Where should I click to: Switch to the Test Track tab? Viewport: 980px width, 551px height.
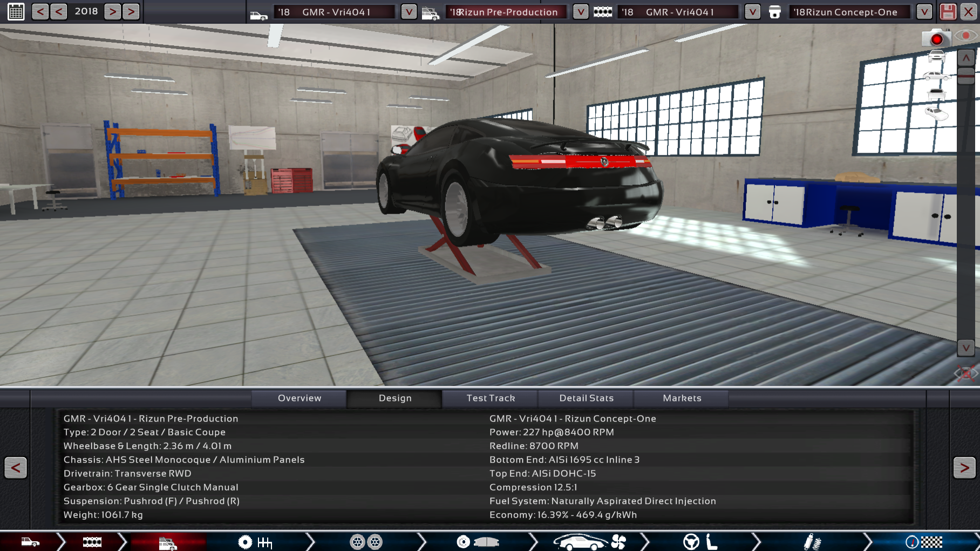(x=491, y=398)
